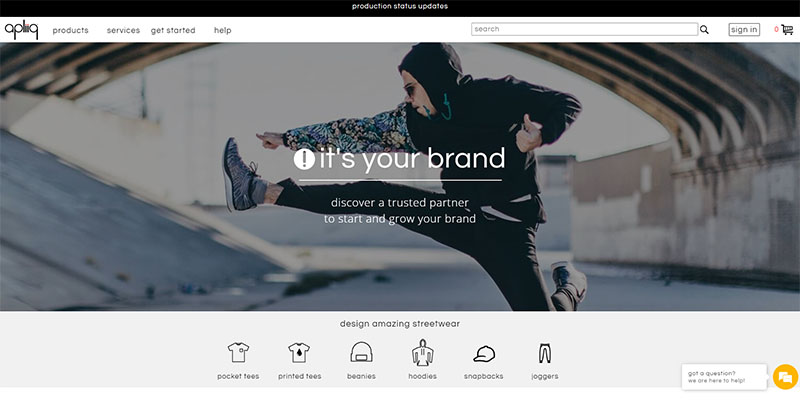The image size is (800, 400).
Task: Click the exclamation mark icon in headline
Action: [305, 160]
